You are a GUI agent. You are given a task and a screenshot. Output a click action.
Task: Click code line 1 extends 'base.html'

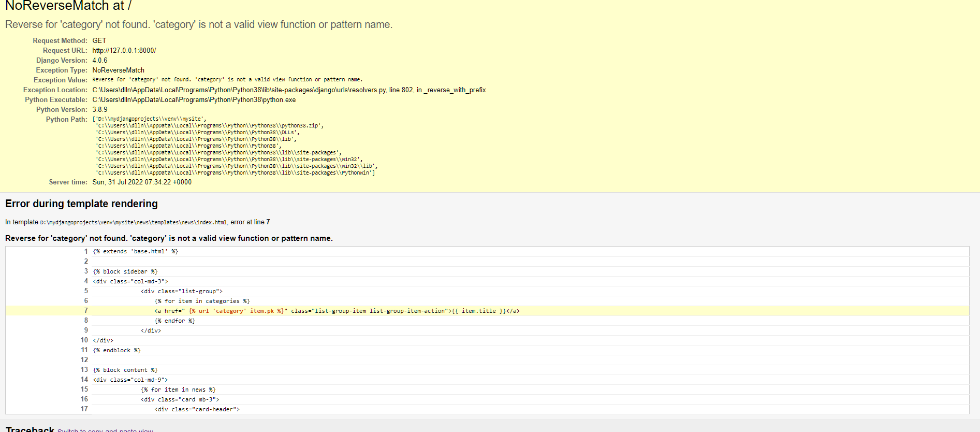click(x=136, y=251)
